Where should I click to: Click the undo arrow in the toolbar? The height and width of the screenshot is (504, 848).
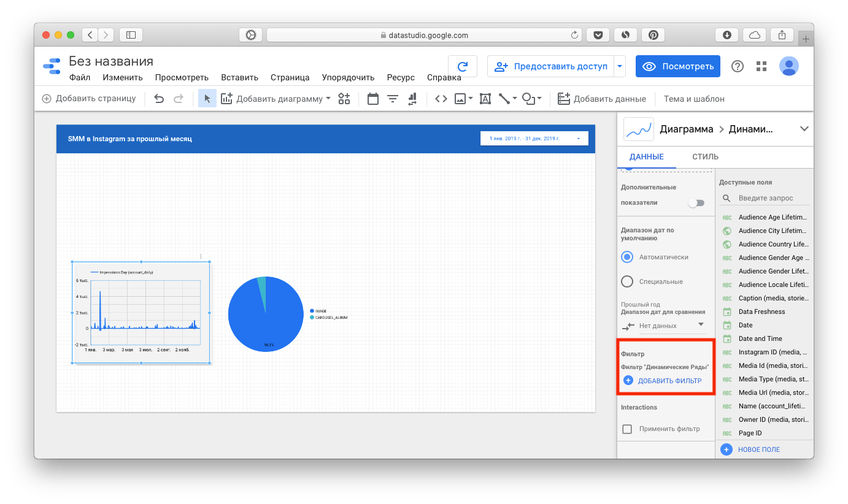(x=159, y=99)
